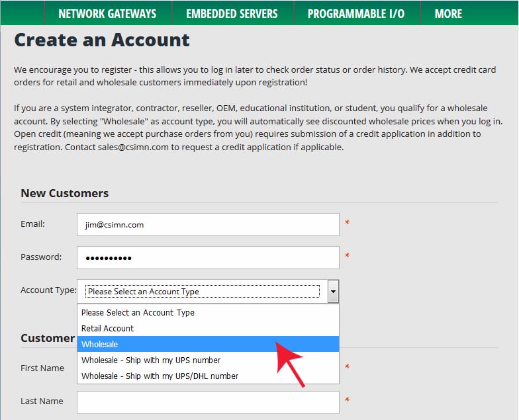The width and height of the screenshot is (519, 420).
Task: Click the Last Name input field
Action: click(x=208, y=402)
